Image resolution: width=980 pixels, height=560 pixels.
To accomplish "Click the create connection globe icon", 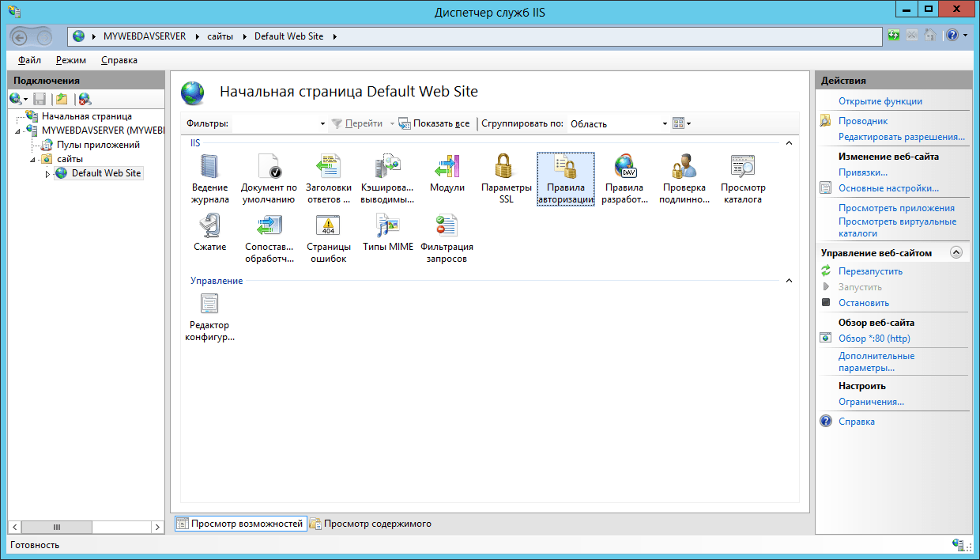I will (x=16, y=99).
